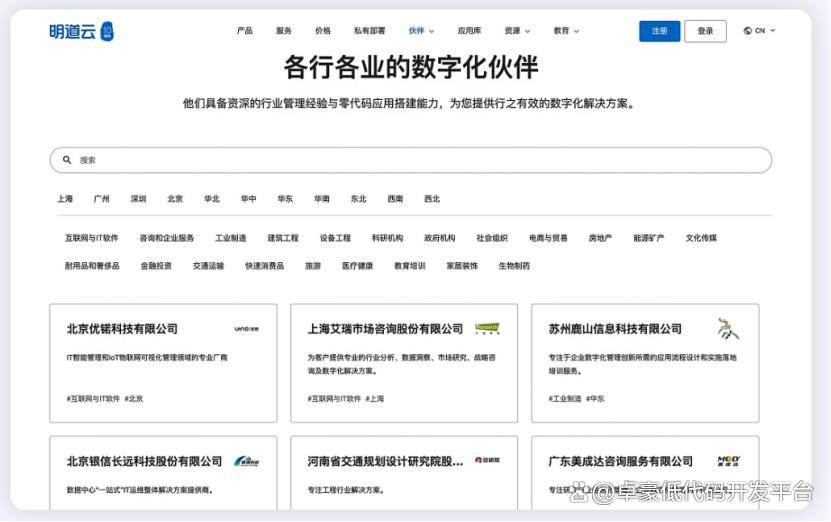Select industry 政府机构 filter
Viewport: 831px width, 522px height.
[x=440, y=238]
